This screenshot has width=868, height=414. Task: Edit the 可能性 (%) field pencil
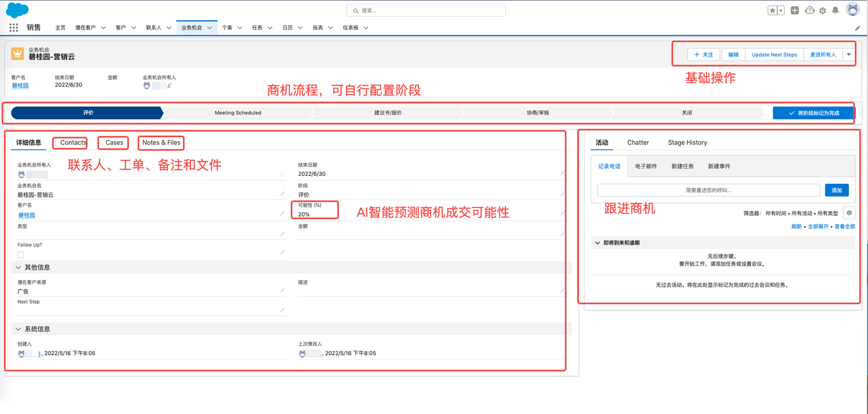click(x=562, y=214)
